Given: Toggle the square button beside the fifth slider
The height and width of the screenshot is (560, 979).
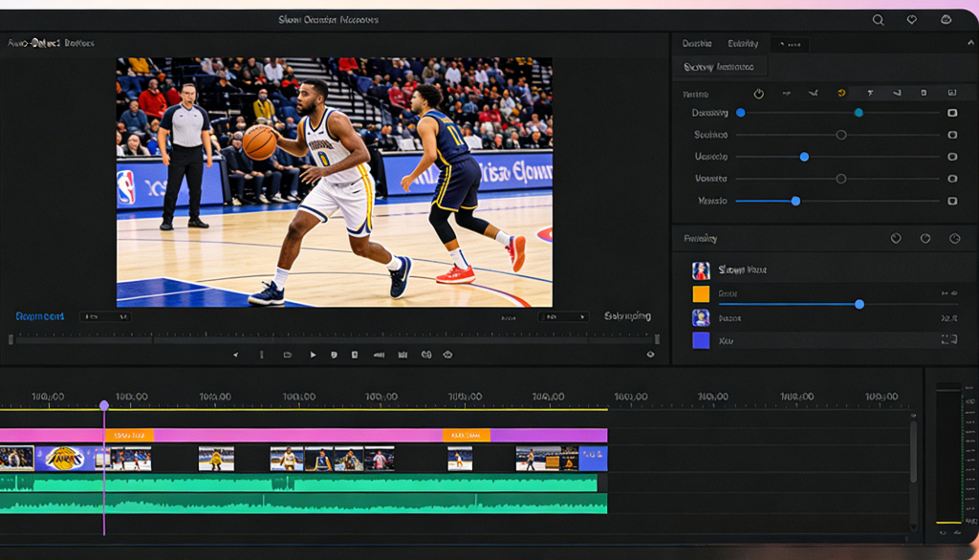Looking at the screenshot, I should pos(952,201).
